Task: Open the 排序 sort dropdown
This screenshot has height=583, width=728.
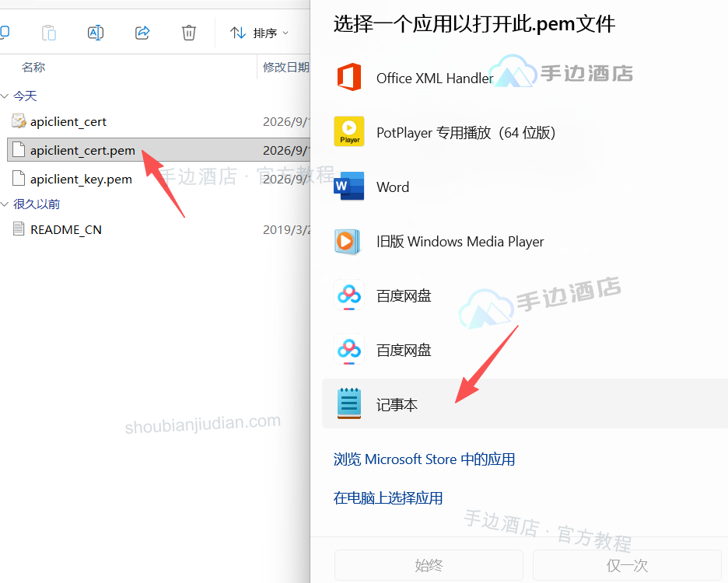Action: [259, 33]
